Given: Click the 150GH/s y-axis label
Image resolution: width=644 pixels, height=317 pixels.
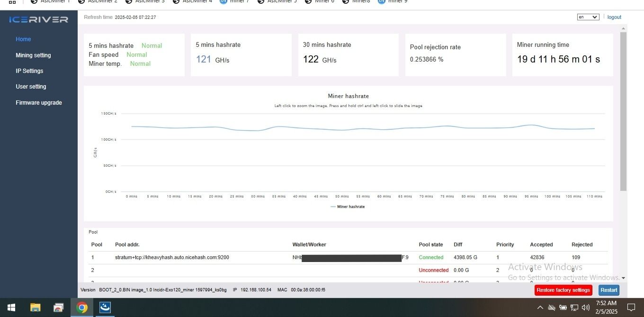Looking at the screenshot, I should (x=108, y=113).
